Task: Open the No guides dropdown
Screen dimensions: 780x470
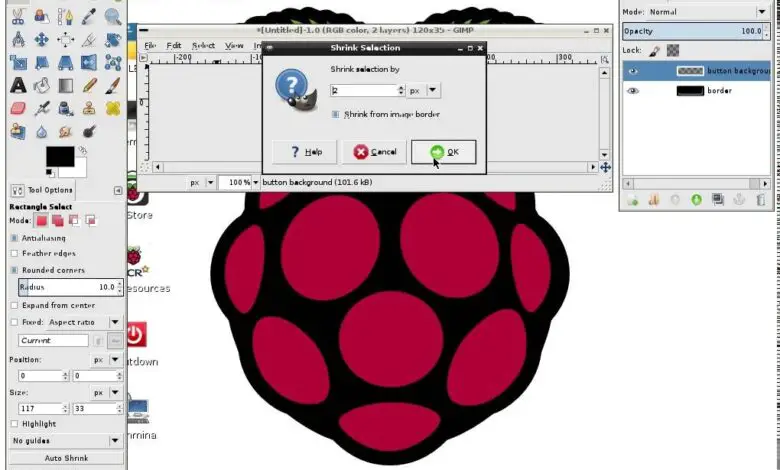Action: pos(66,441)
